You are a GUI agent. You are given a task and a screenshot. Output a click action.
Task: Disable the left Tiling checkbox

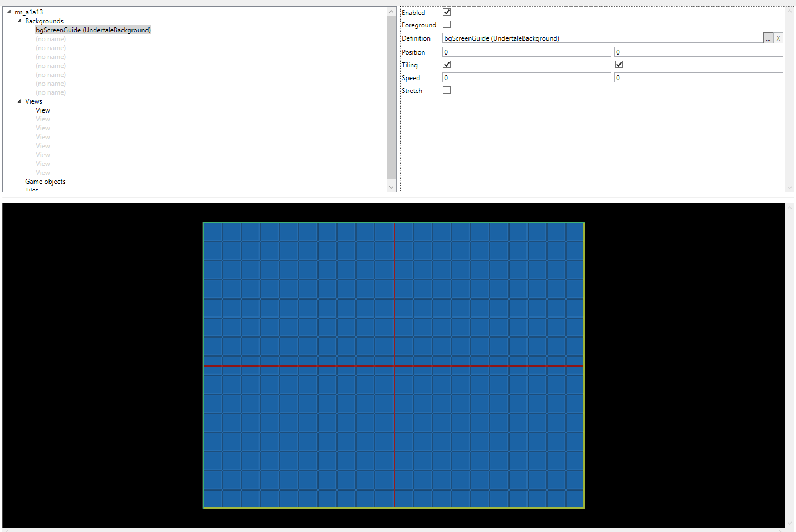[x=447, y=65]
